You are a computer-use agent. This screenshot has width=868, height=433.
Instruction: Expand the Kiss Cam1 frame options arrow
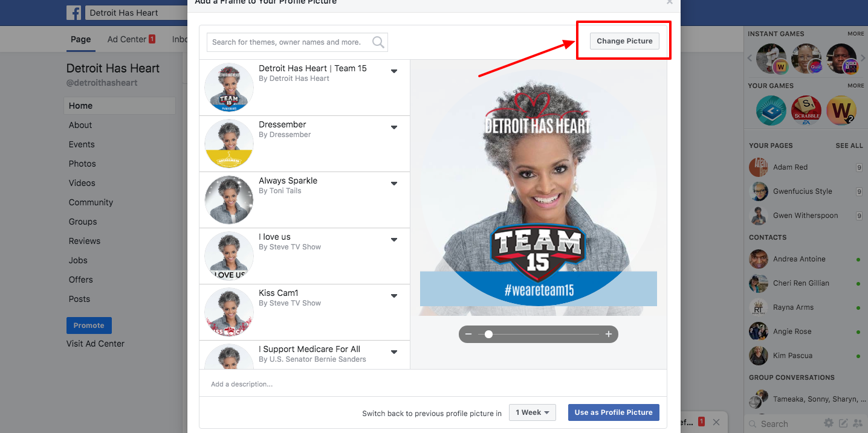pos(394,296)
